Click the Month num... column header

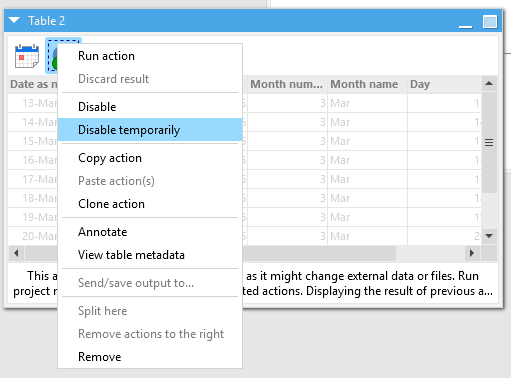pyautogui.click(x=287, y=84)
